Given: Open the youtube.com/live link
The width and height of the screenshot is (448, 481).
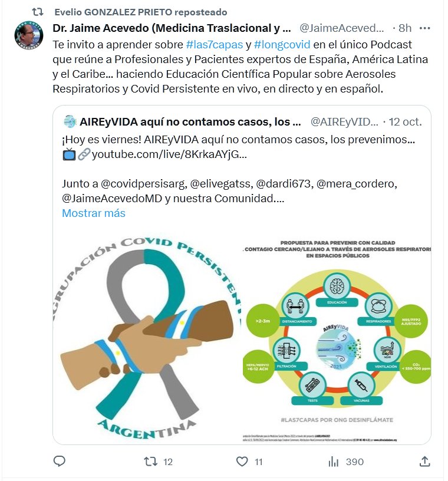Looking at the screenshot, I should tap(169, 154).
